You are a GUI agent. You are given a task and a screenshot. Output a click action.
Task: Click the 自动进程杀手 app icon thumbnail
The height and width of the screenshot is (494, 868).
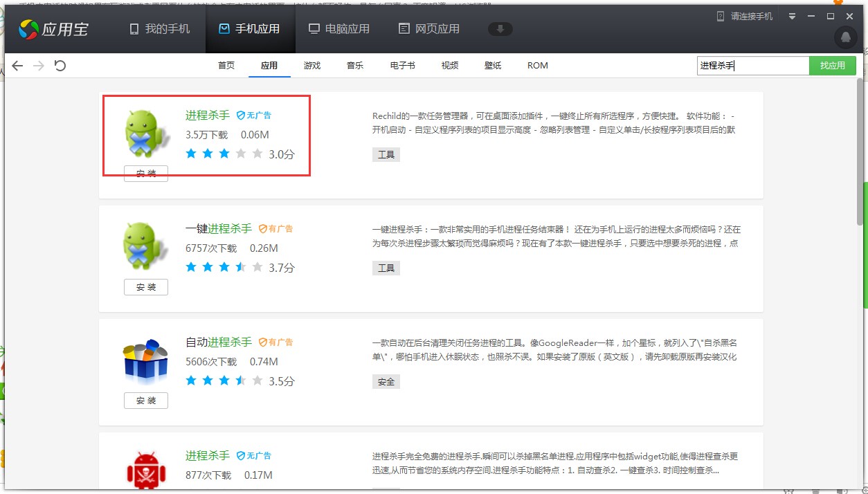coord(145,358)
